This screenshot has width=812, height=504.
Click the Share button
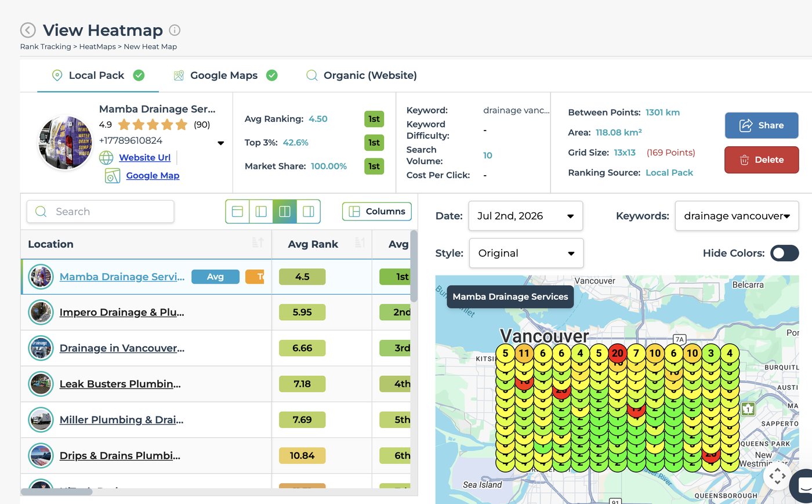(762, 125)
